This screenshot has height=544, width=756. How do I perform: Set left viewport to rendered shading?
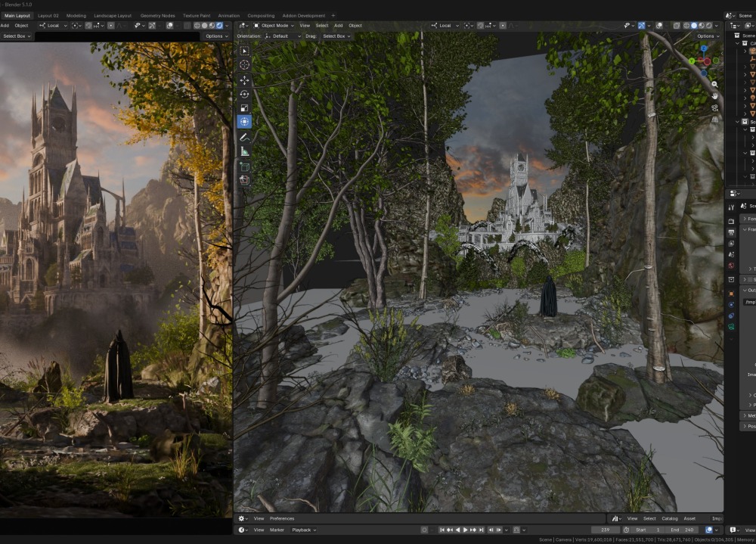(219, 26)
